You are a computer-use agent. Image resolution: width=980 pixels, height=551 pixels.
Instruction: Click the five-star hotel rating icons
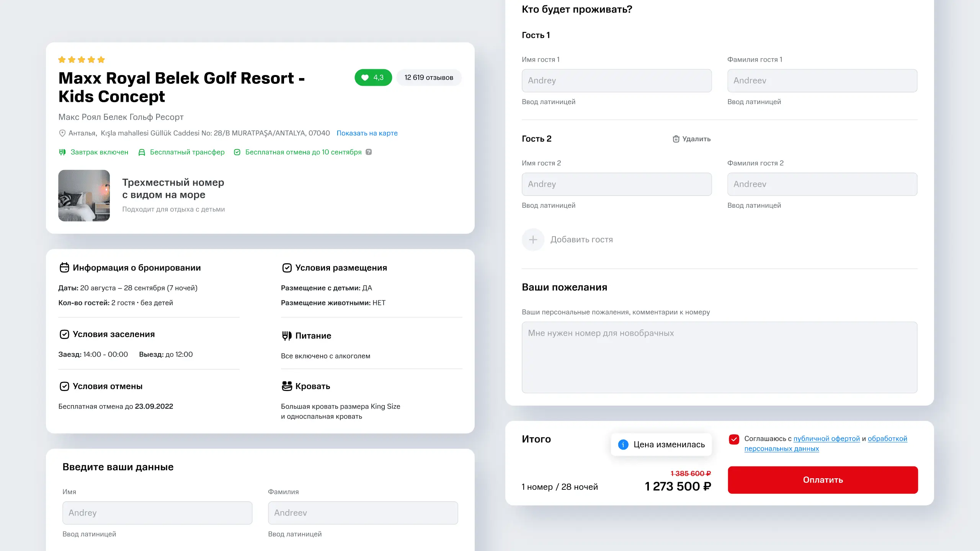[82, 60]
